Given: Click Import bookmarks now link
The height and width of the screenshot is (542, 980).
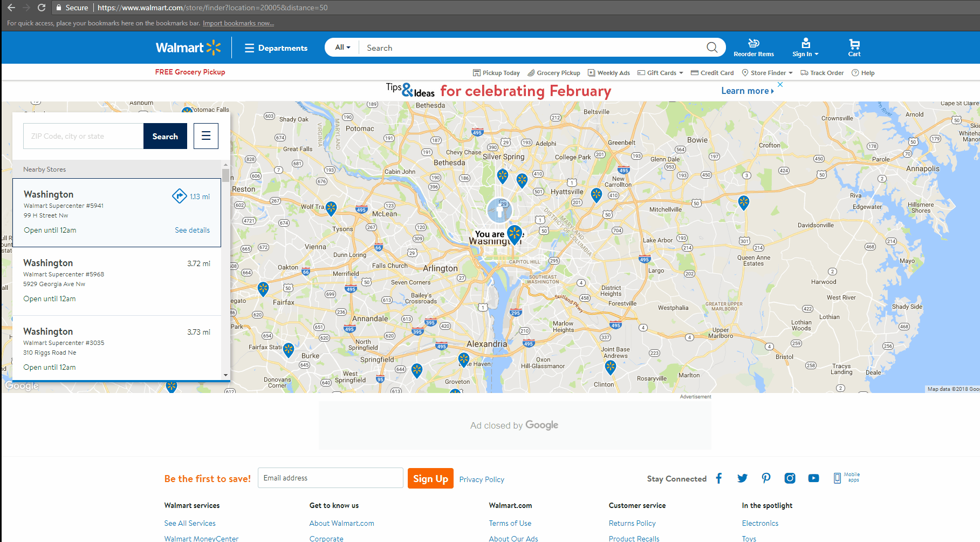Looking at the screenshot, I should point(238,23).
